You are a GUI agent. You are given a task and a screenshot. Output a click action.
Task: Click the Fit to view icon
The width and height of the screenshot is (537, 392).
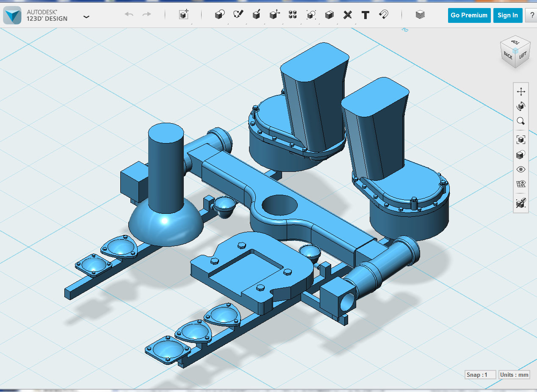coord(521,139)
